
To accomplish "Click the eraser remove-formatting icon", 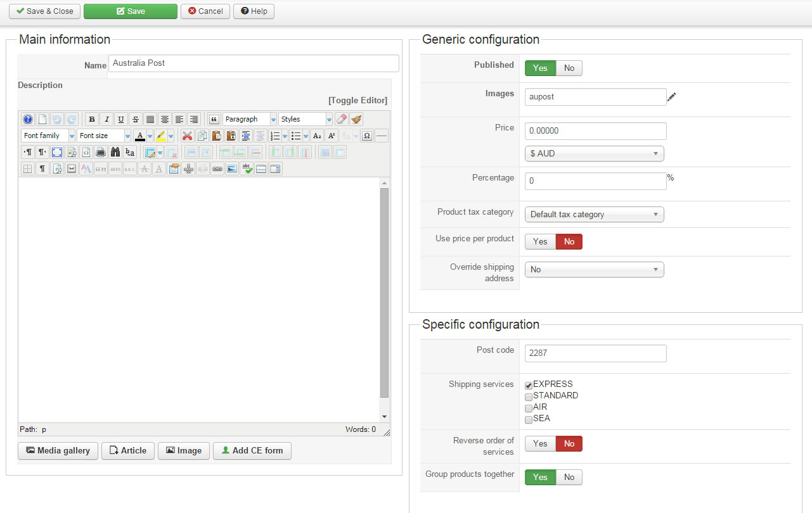I will point(342,119).
